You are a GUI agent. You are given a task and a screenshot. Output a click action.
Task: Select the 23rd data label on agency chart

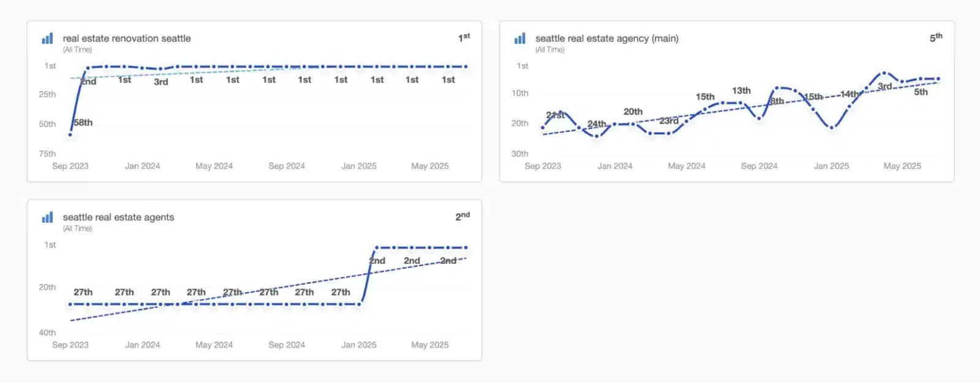pyautogui.click(x=669, y=121)
